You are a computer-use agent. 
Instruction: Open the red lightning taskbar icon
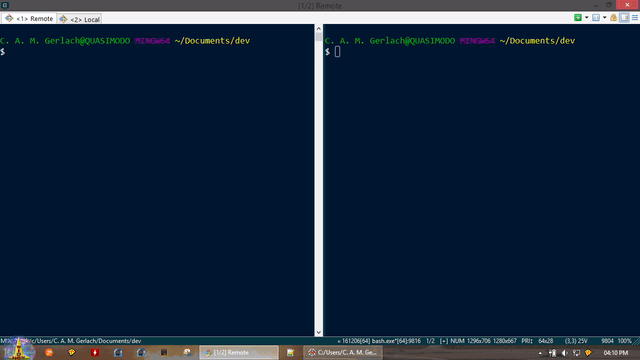click(x=95, y=352)
